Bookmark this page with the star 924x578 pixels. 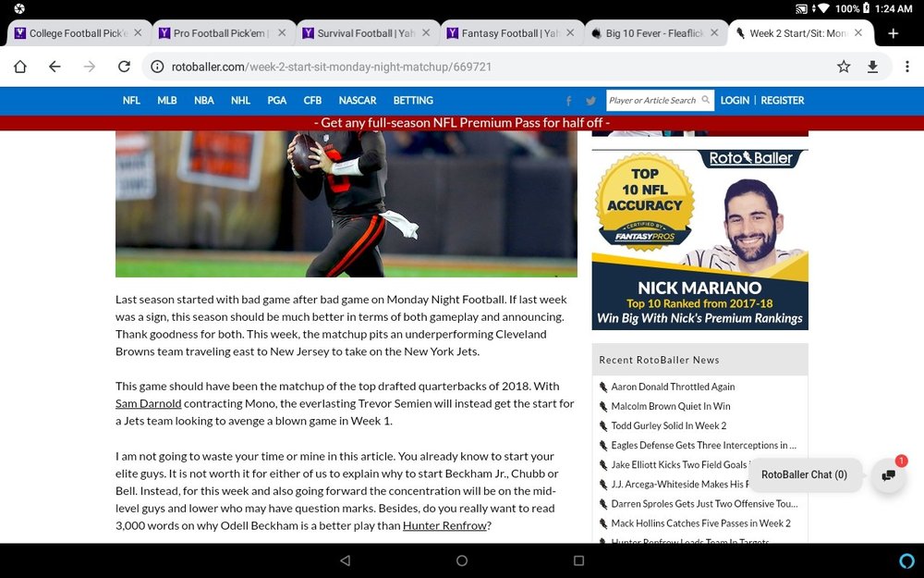pyautogui.click(x=844, y=67)
